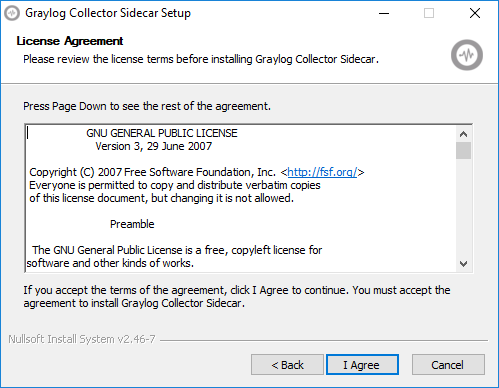Click the scrollbar down arrow
499x388 pixels.
[x=463, y=264]
